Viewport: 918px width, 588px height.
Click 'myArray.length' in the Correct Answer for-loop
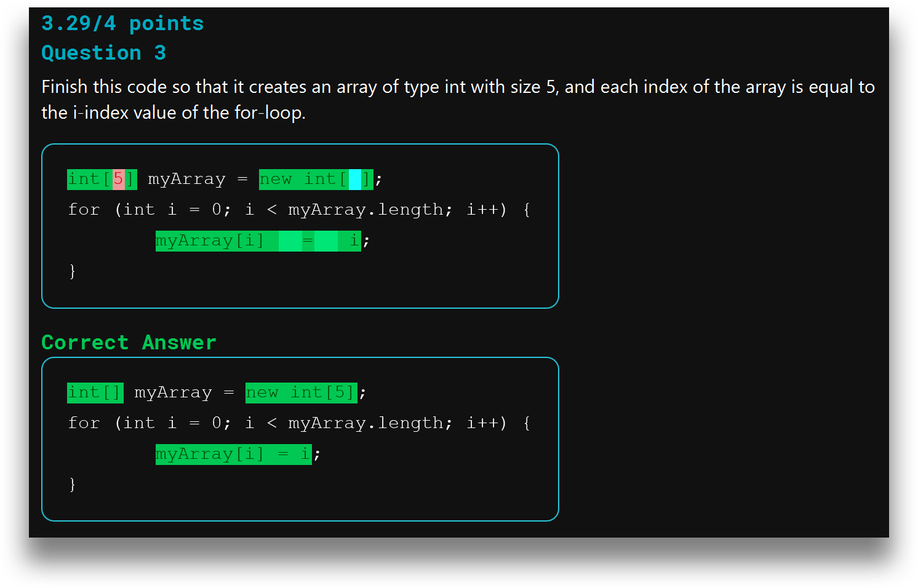pos(366,423)
